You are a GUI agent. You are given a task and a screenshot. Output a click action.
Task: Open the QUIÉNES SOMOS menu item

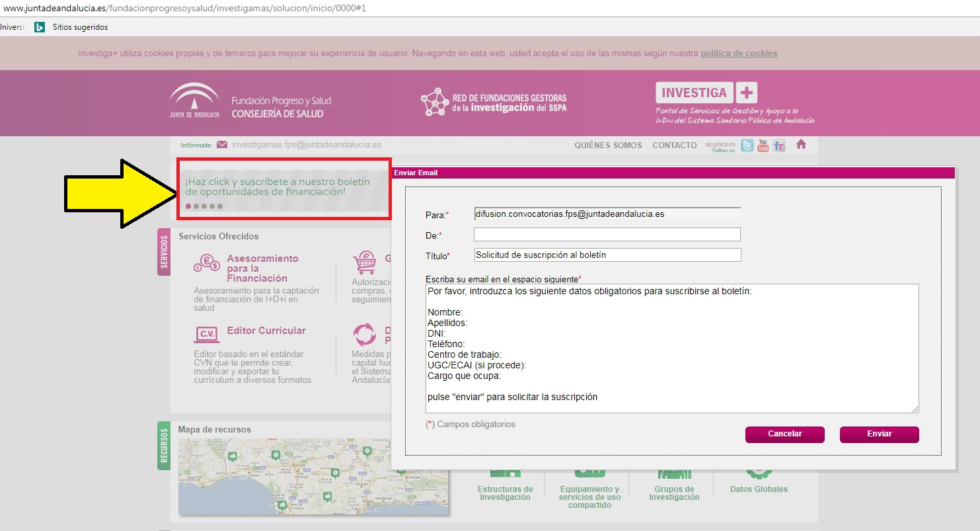[x=608, y=145]
